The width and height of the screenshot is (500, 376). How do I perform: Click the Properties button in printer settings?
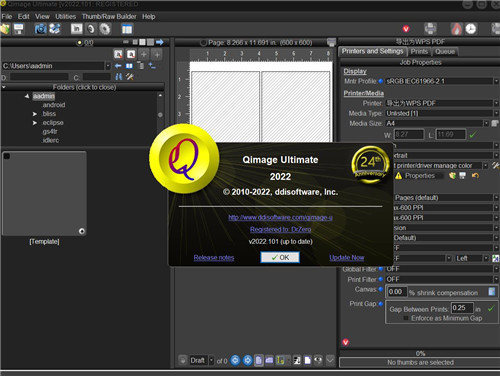[419, 176]
